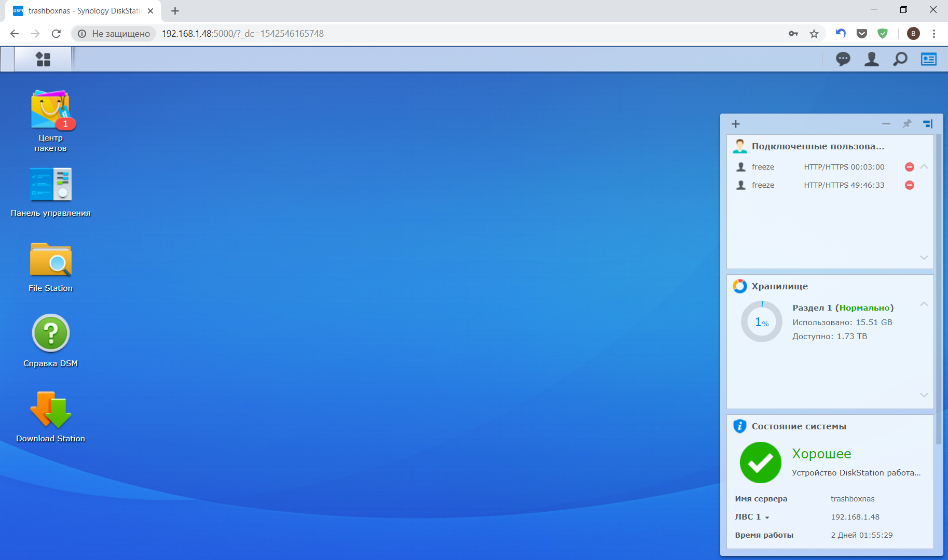948x560 pixels.
Task: Reload the page in the browser
Action: pyautogui.click(x=56, y=34)
